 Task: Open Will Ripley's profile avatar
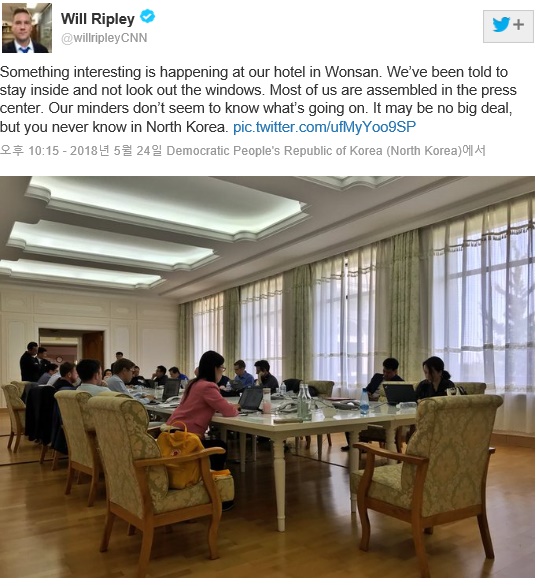[27, 28]
